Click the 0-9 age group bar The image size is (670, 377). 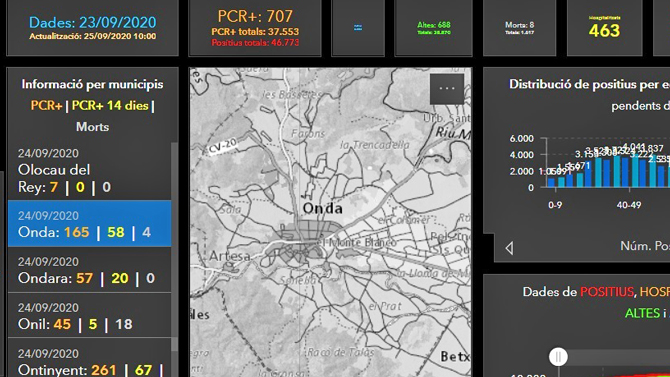(556, 182)
